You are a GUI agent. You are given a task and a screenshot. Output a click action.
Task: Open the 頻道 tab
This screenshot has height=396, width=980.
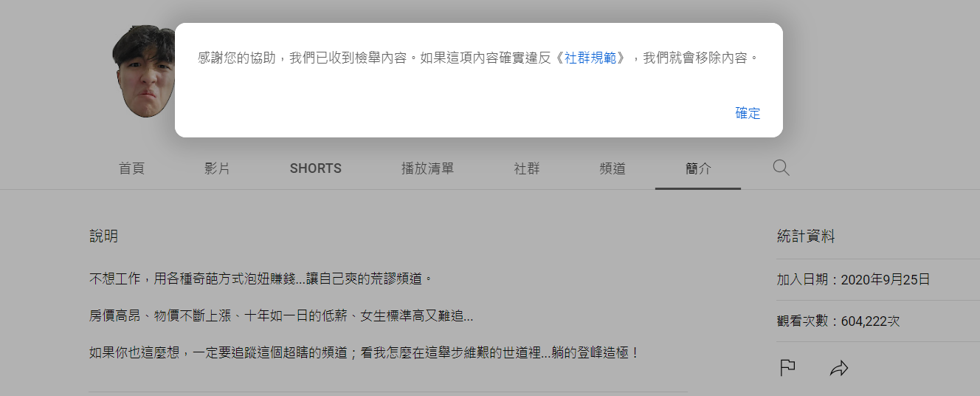pyautogui.click(x=612, y=168)
